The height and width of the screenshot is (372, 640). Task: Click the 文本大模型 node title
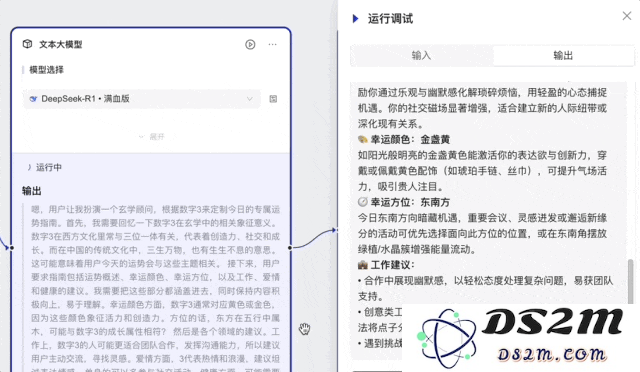61,45
